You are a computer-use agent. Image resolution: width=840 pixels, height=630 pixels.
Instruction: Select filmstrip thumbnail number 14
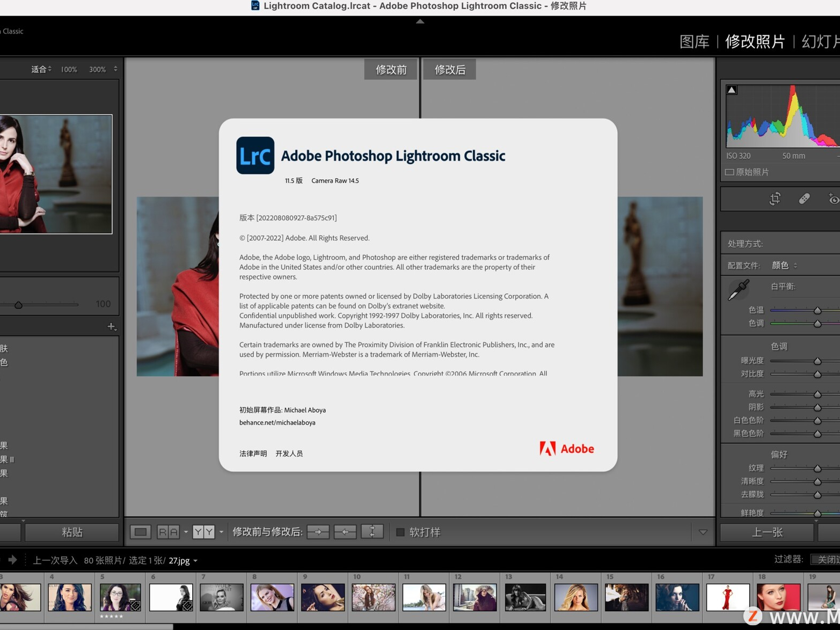(x=575, y=597)
